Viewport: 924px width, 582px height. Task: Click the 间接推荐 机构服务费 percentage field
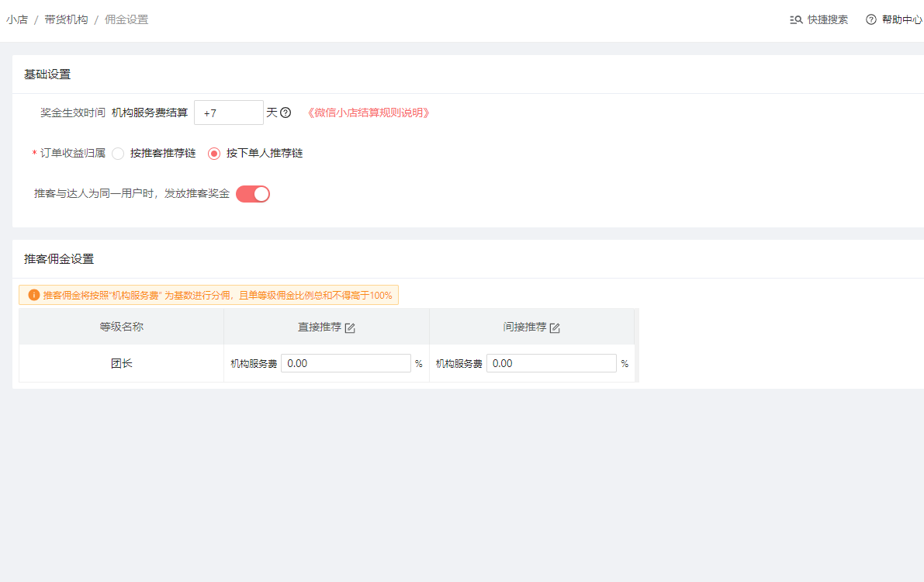coord(551,363)
